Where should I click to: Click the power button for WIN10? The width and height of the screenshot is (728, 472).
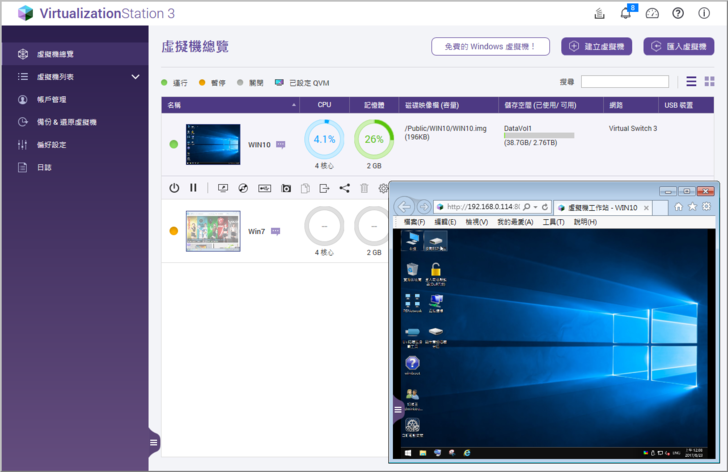point(174,187)
